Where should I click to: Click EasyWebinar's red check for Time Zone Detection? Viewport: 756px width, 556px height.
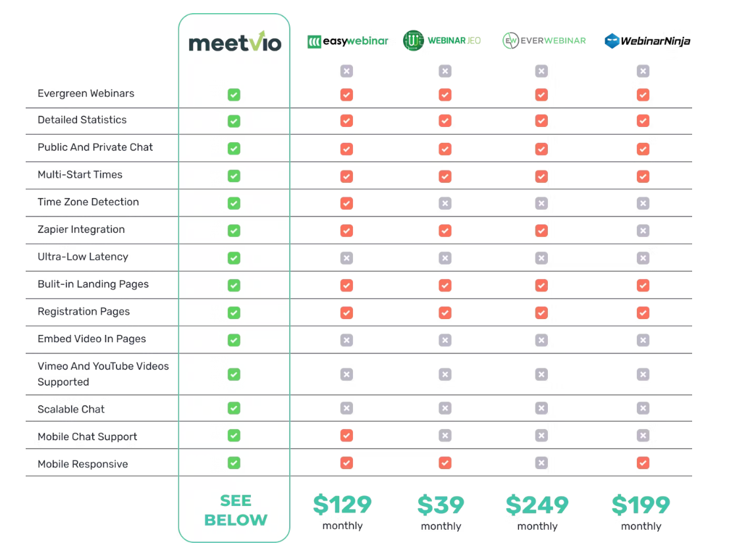346,203
